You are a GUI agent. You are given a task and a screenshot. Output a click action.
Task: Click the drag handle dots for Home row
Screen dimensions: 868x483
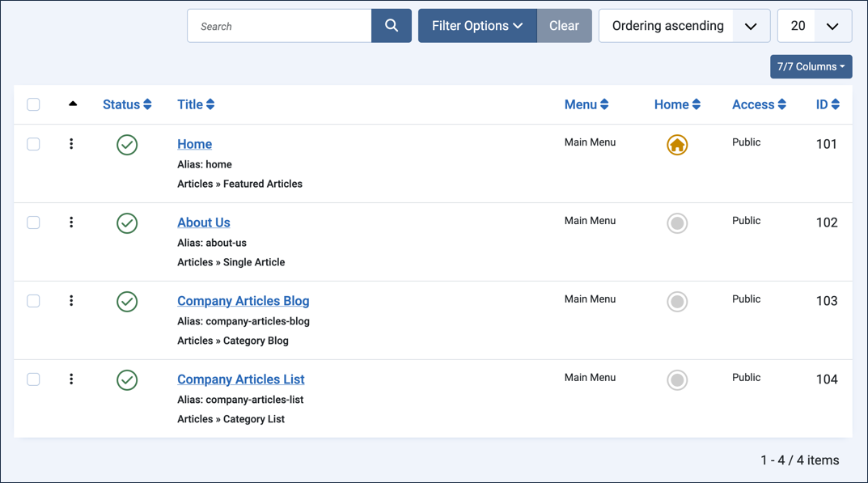click(71, 144)
